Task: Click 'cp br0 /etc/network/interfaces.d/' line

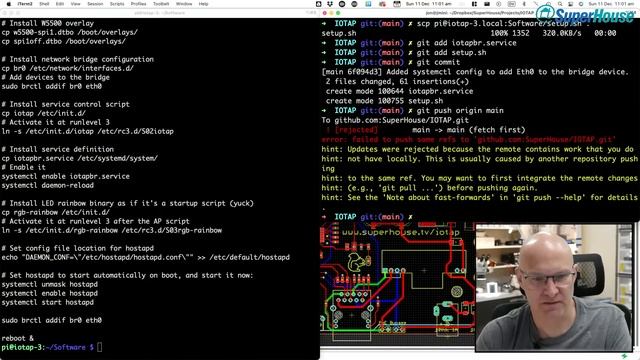Action: (67, 68)
